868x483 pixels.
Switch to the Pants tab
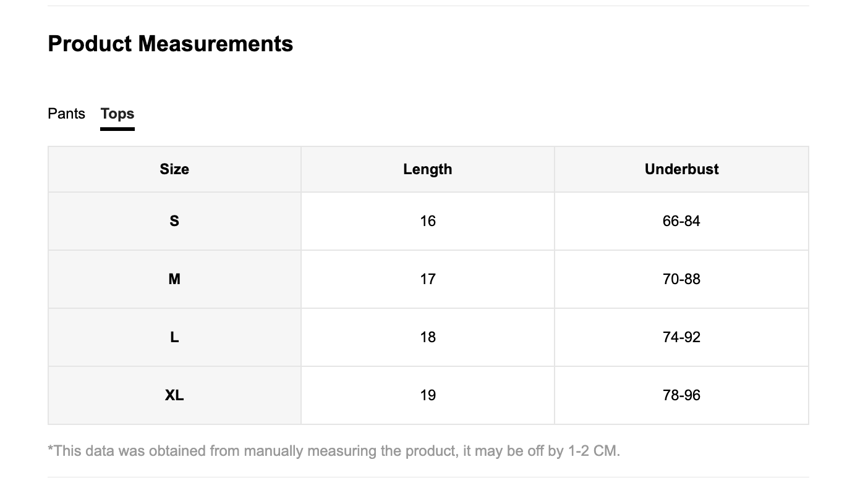(x=66, y=114)
